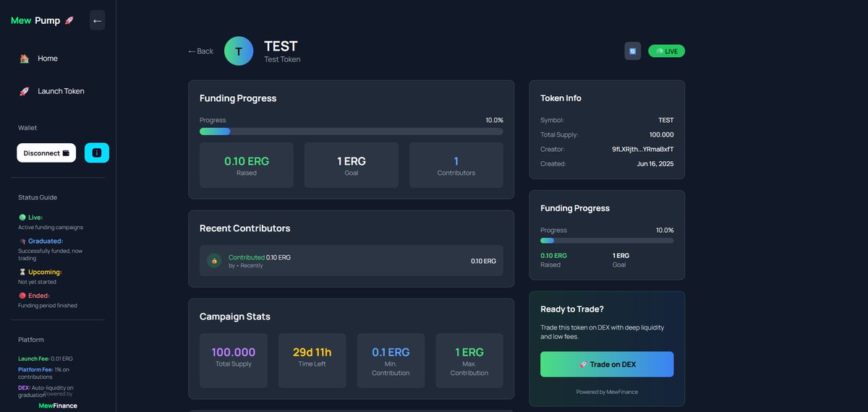Disconnect the wallet
868x412 pixels.
coord(46,153)
